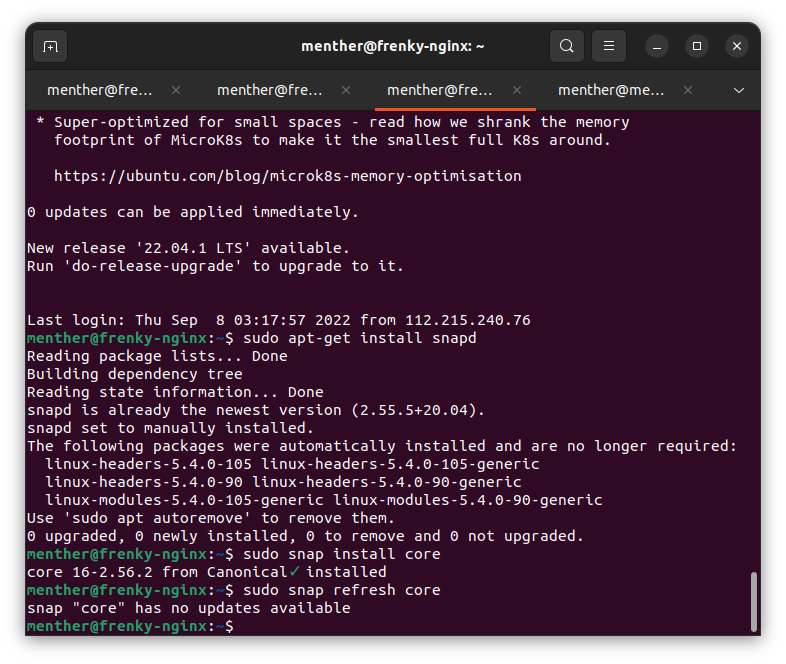Click the text '0 updates can be applied immediately.'
The image size is (786, 664).
(x=193, y=212)
